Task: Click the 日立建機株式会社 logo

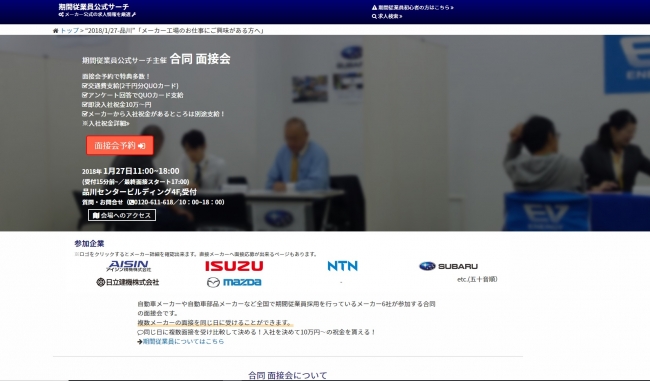Action: tap(128, 282)
